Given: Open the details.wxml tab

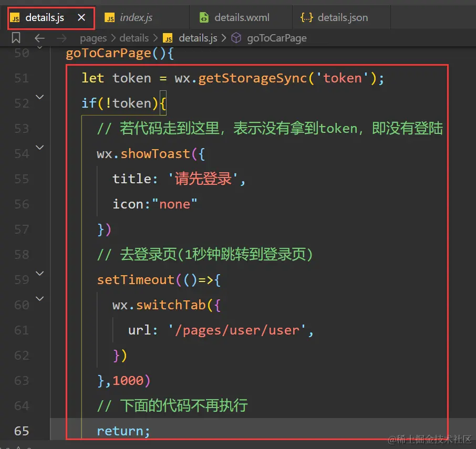Looking at the screenshot, I should click(x=242, y=18).
